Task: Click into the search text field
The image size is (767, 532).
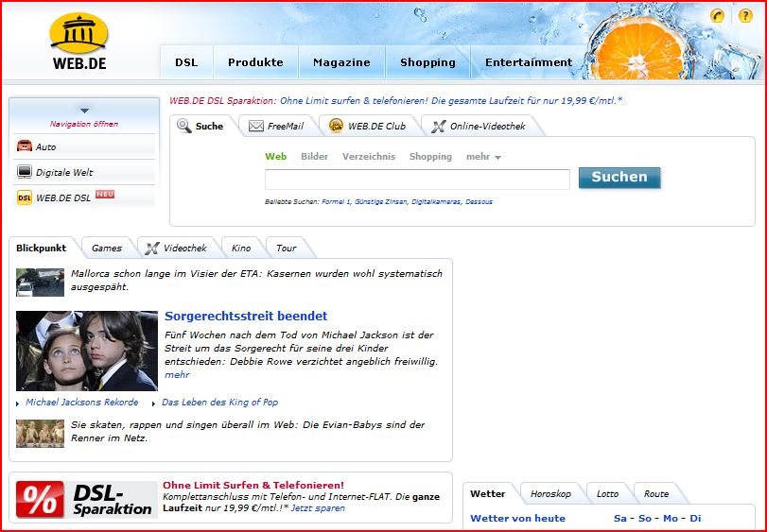Action: tap(417, 180)
